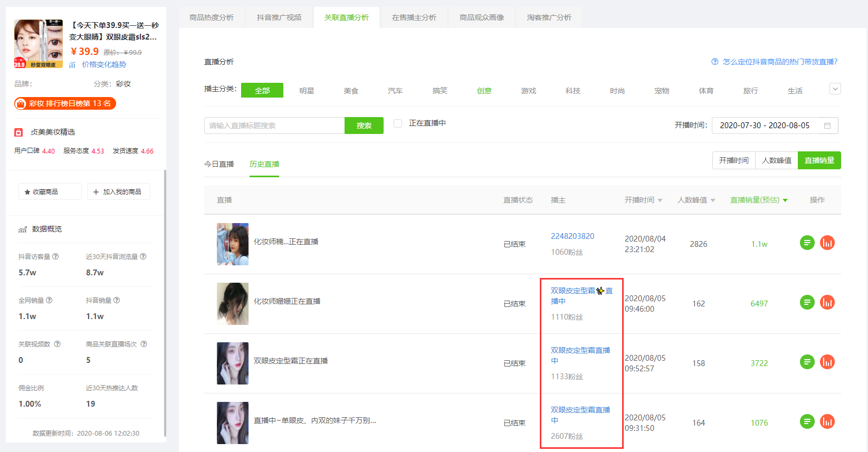The height and width of the screenshot is (452, 868).
Task: Open orange chart icon for 化妆师楠 row
Action: pos(827,243)
